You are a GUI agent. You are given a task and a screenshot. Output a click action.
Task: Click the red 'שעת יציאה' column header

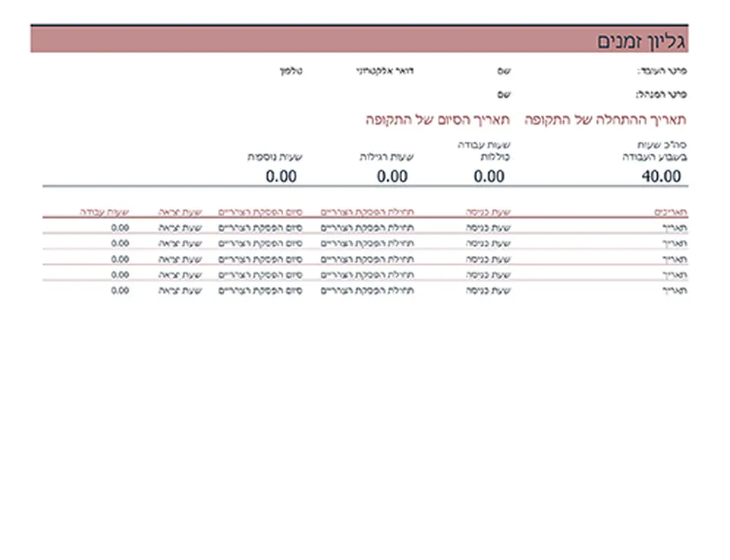[x=180, y=212]
